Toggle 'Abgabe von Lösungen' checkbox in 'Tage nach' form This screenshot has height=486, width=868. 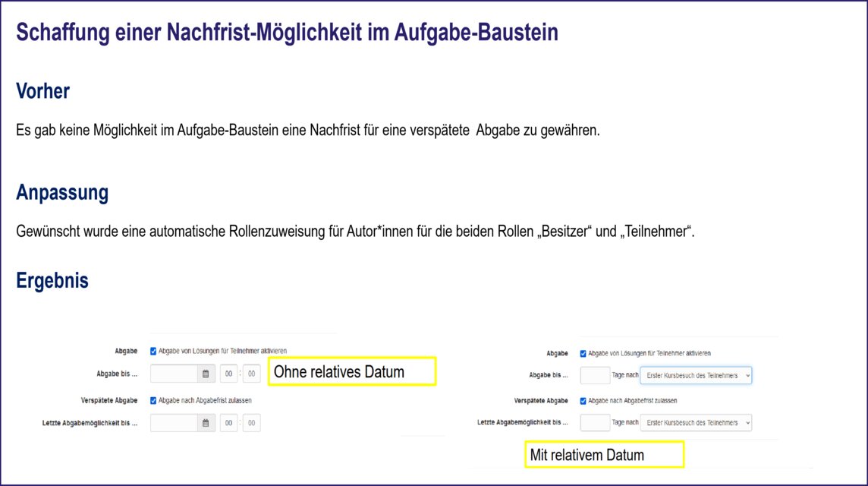[583, 354]
